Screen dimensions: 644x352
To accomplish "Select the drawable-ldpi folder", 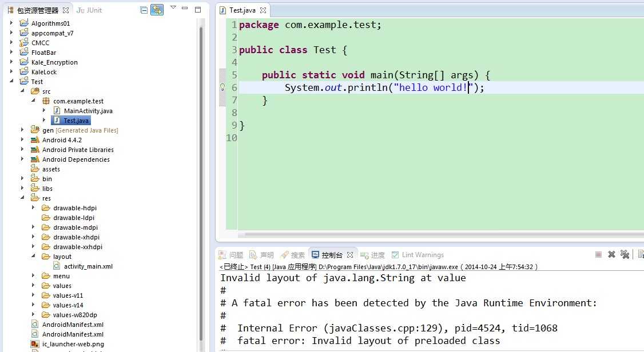I will 68,218.
